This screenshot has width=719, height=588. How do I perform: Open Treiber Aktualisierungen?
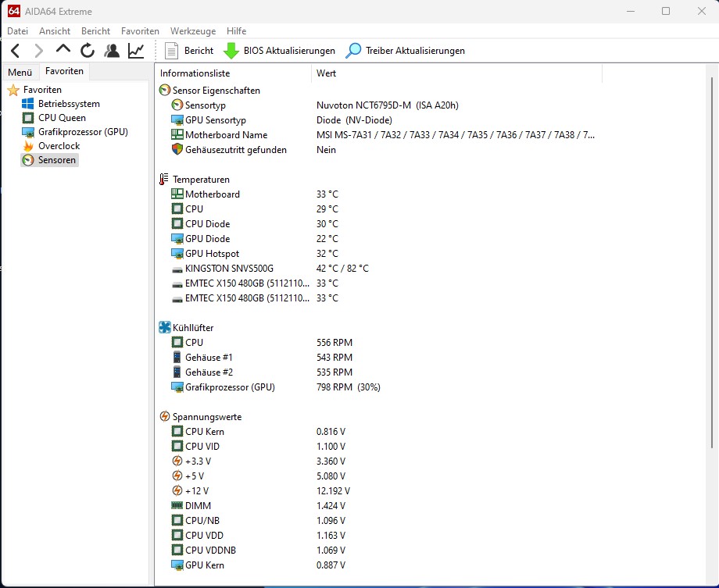[406, 51]
